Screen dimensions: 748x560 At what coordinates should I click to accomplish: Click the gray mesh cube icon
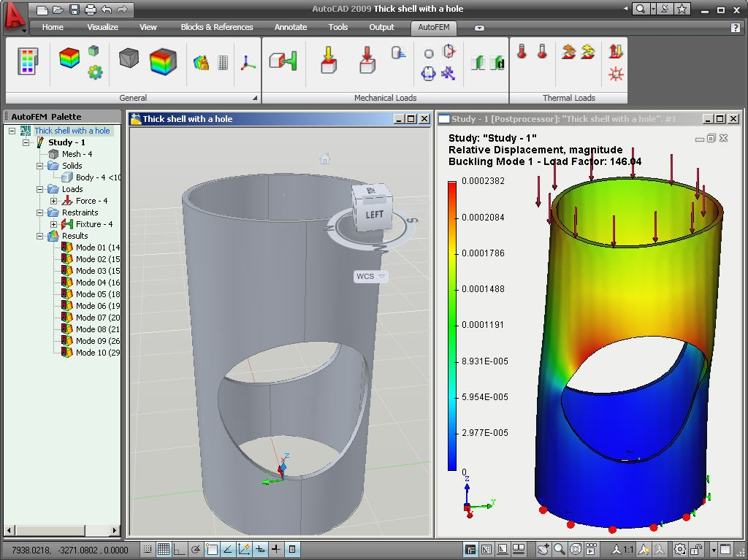click(x=129, y=58)
